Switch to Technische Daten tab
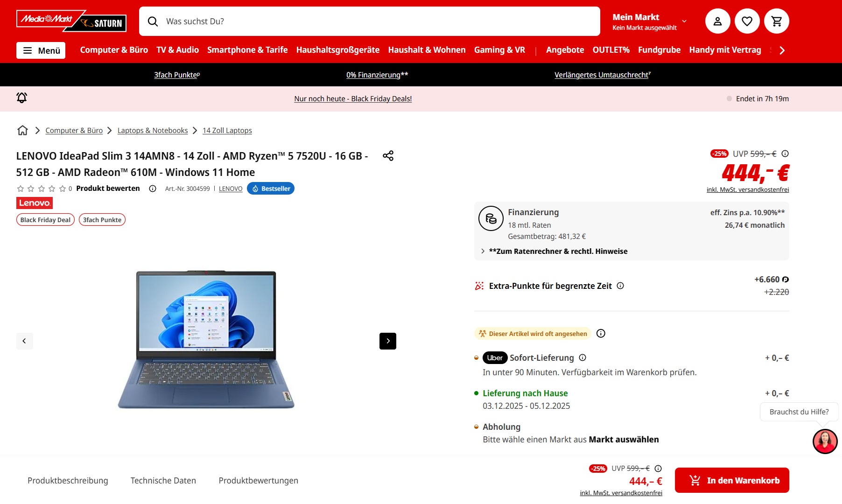This screenshot has height=504, width=842. click(163, 480)
